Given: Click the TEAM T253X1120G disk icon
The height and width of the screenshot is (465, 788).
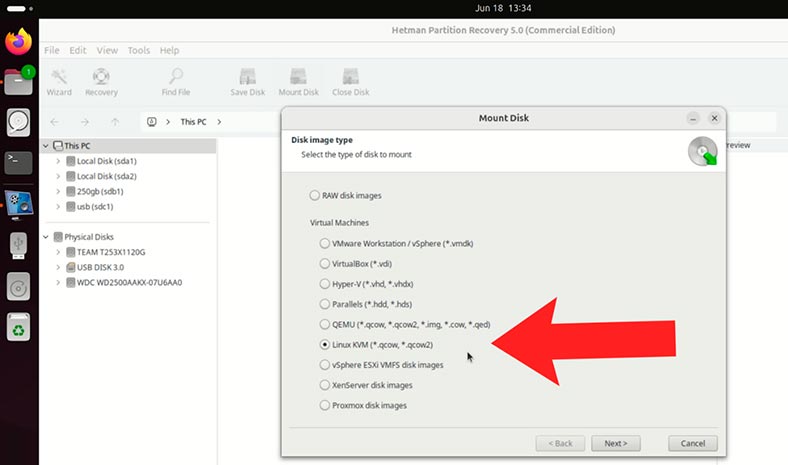Looking at the screenshot, I should (x=71, y=252).
